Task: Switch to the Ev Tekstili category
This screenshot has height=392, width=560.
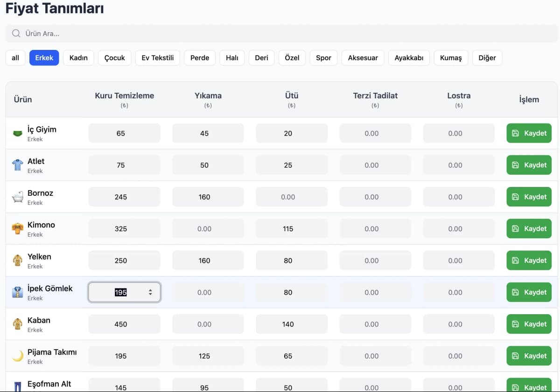Action: tap(158, 58)
